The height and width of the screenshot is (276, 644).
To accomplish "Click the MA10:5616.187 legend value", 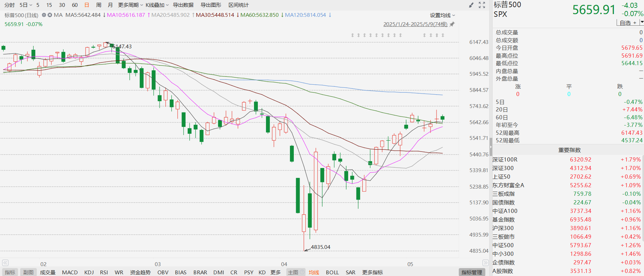I will click(x=126, y=15).
